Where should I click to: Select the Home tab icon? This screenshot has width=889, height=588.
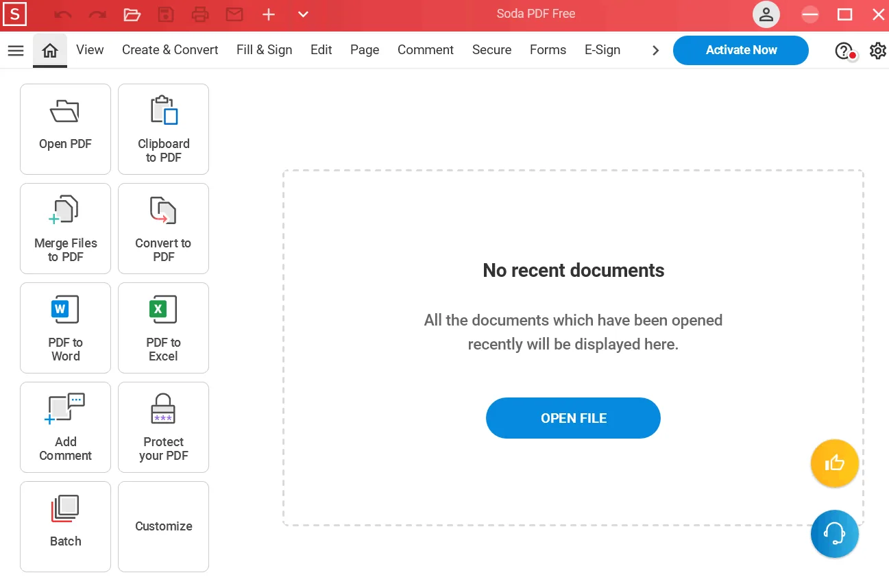click(50, 50)
